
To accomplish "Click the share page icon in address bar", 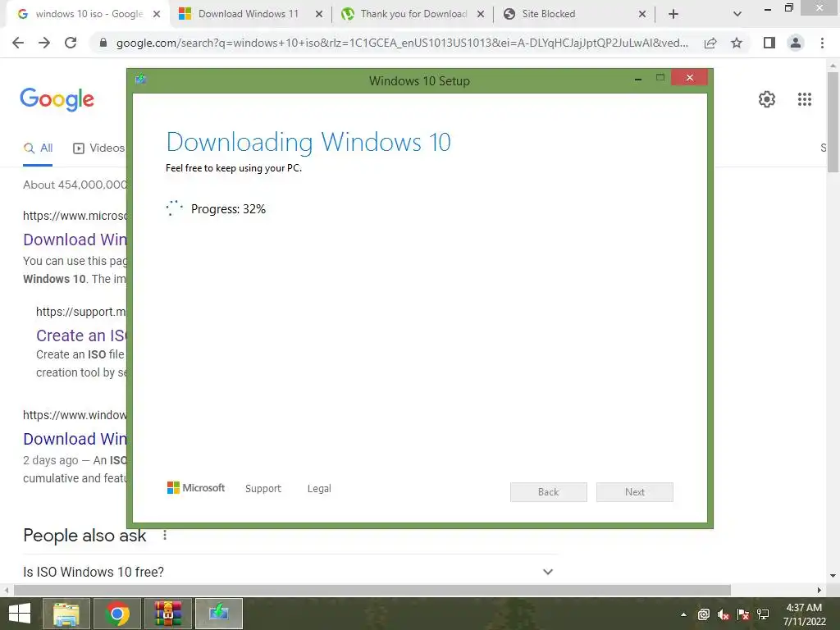I will pos(710,43).
